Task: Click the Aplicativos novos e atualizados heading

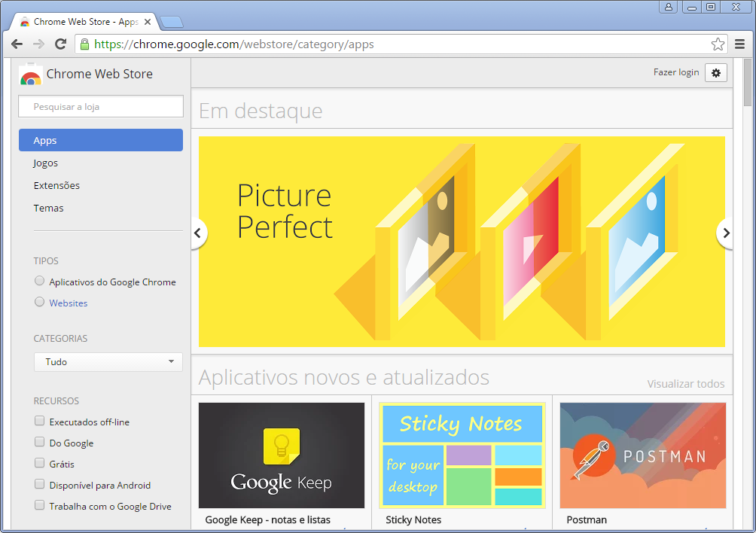Action: coord(344,377)
